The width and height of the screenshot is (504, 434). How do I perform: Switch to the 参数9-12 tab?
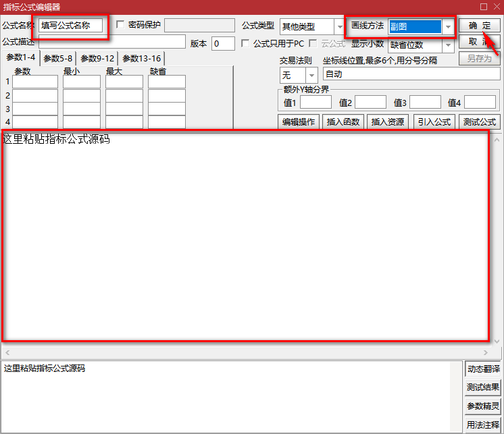[x=97, y=59]
